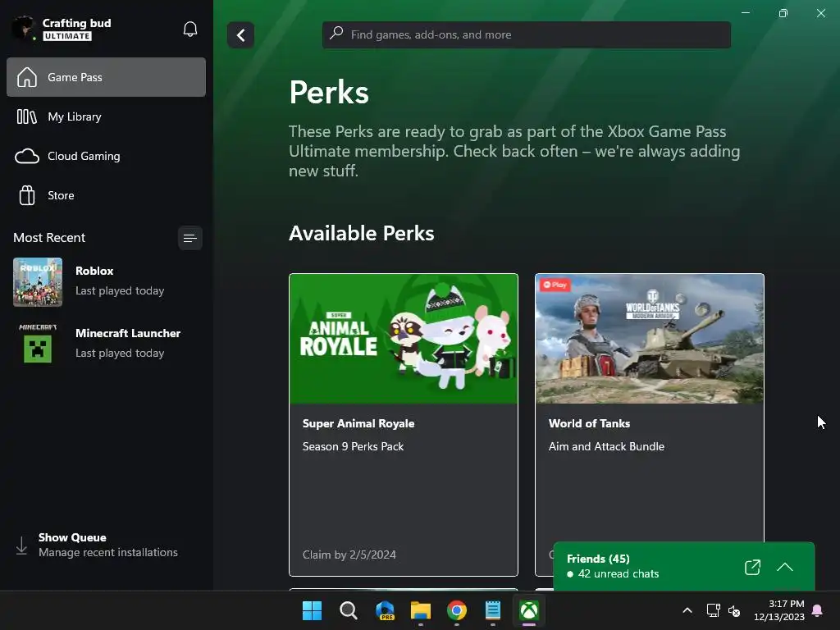Click the Xbox app taskbar icon

pyautogui.click(x=529, y=610)
